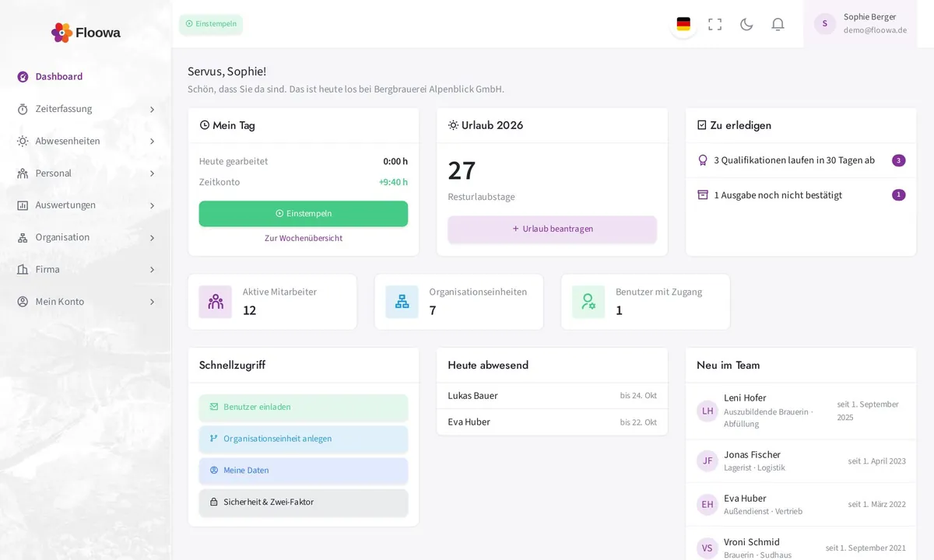Open Zur Wochenübersicht link
This screenshot has width=934, height=560.
tap(304, 238)
